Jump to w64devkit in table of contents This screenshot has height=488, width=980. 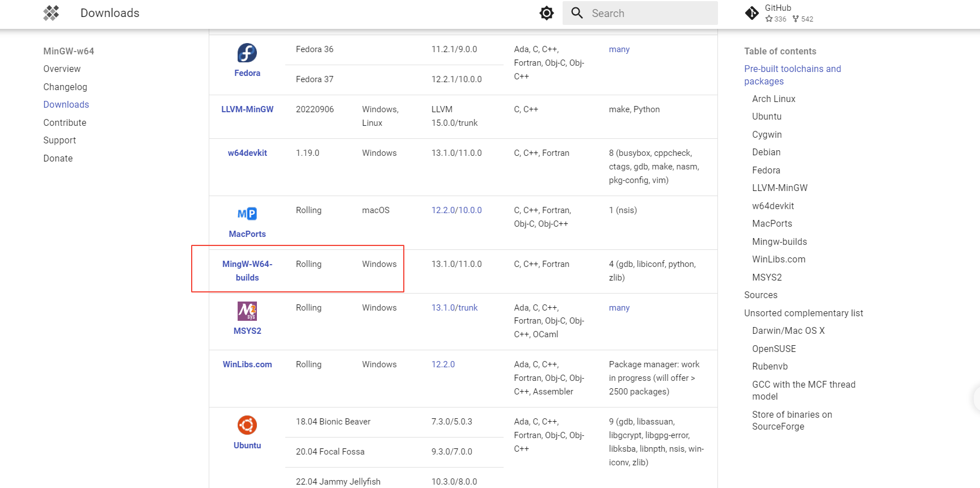click(773, 206)
